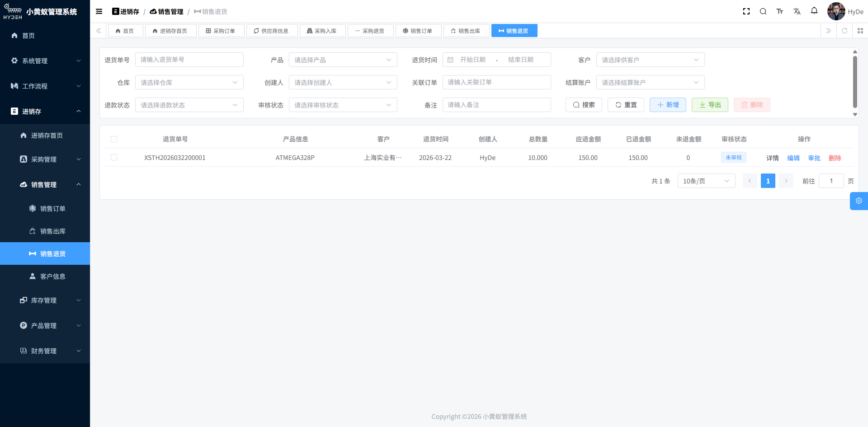Switch to the 采购退货 tab
Screen dimensions: 868x427
pyautogui.click(x=370, y=31)
